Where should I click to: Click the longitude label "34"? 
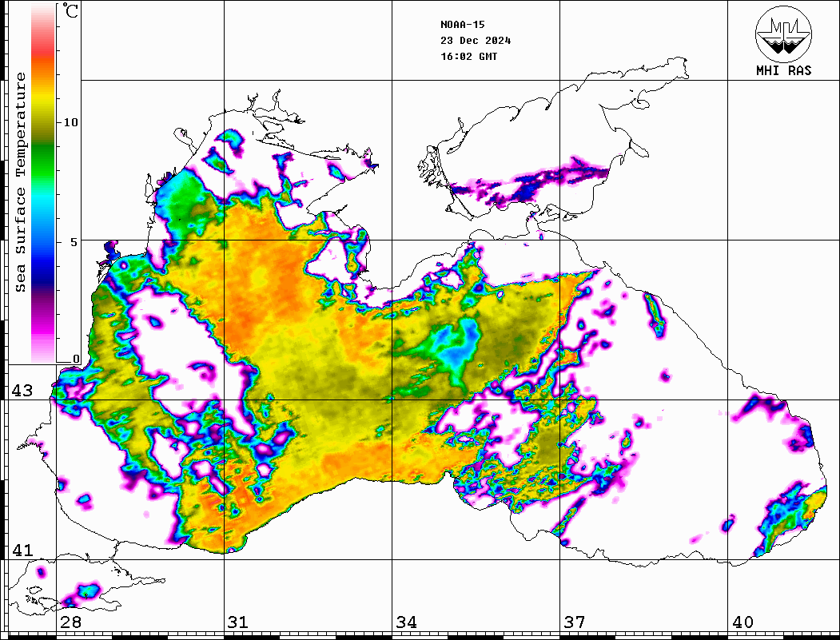click(x=406, y=622)
